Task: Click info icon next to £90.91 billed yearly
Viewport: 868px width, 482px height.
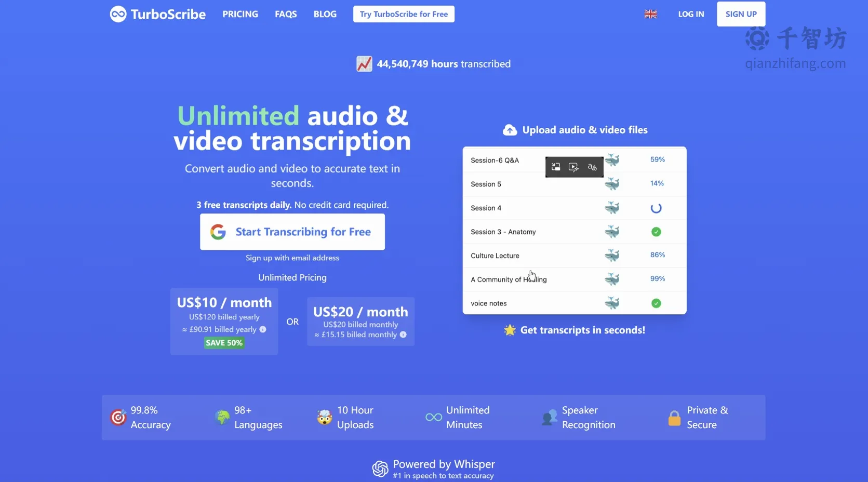Action: 263,329
